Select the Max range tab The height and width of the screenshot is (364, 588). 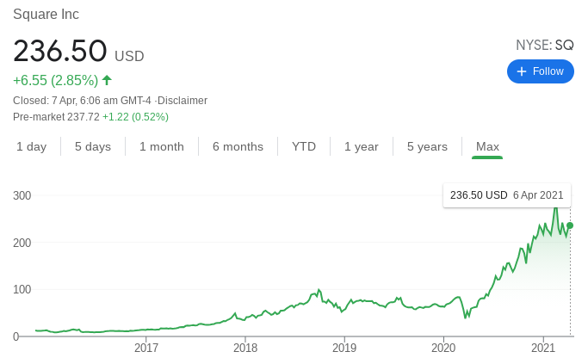tap(487, 146)
